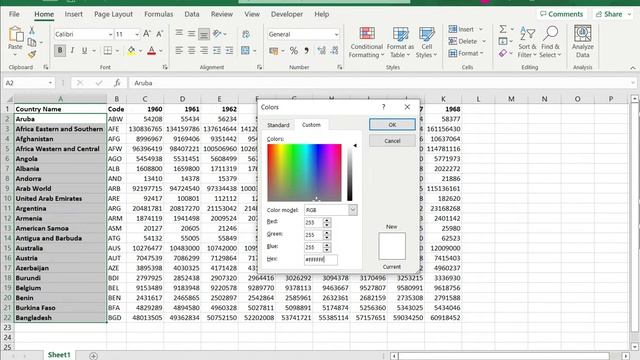The image size is (640, 360).
Task: Switch to the Data tab
Action: tap(192, 14)
